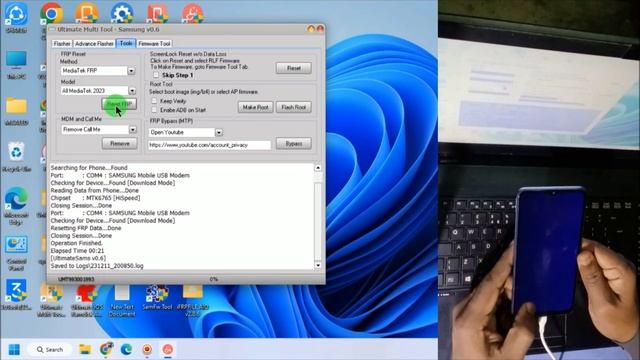Click log line 'Resetting FRP Data...Done'

(86, 228)
